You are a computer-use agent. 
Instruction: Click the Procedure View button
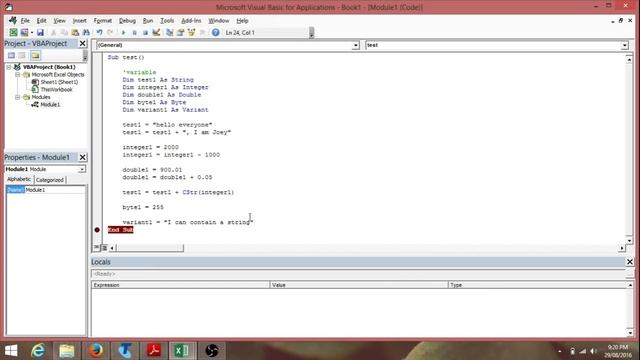tap(97, 247)
